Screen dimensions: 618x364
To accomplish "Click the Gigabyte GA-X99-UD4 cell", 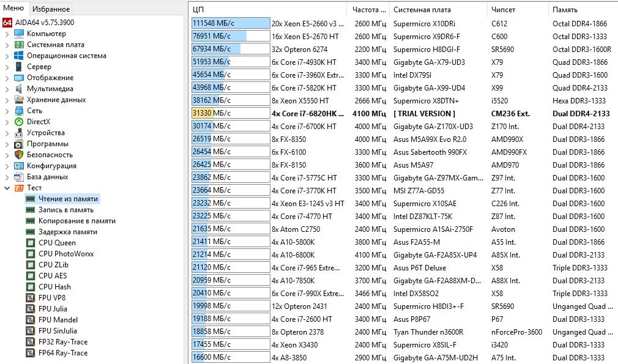I will 429,88.
